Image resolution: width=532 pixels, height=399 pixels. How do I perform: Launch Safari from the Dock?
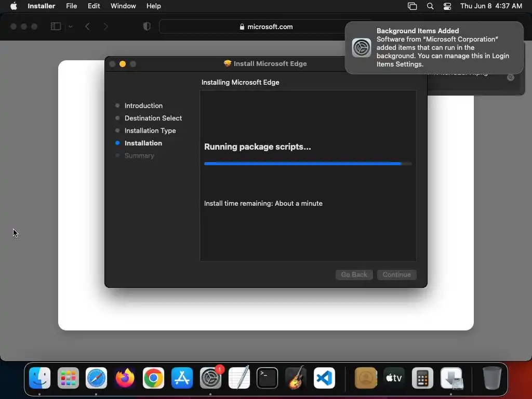click(x=96, y=378)
